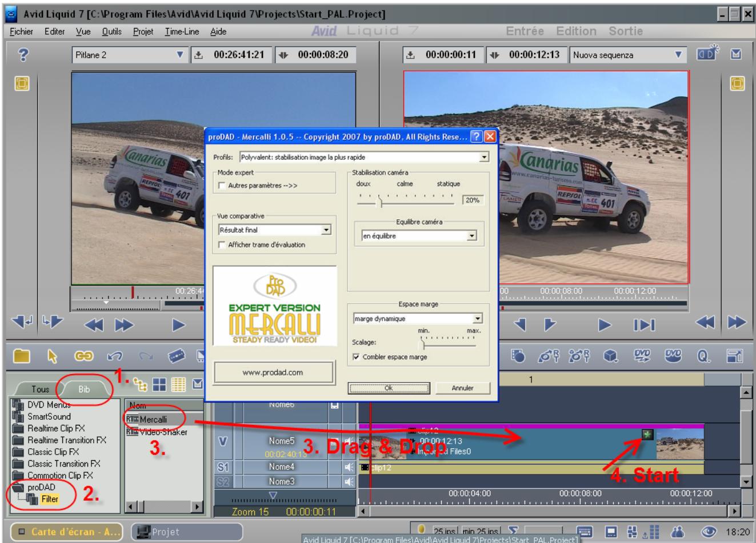Mute the Nome5 track speaker
The width and height of the screenshot is (756, 543).
[349, 442]
